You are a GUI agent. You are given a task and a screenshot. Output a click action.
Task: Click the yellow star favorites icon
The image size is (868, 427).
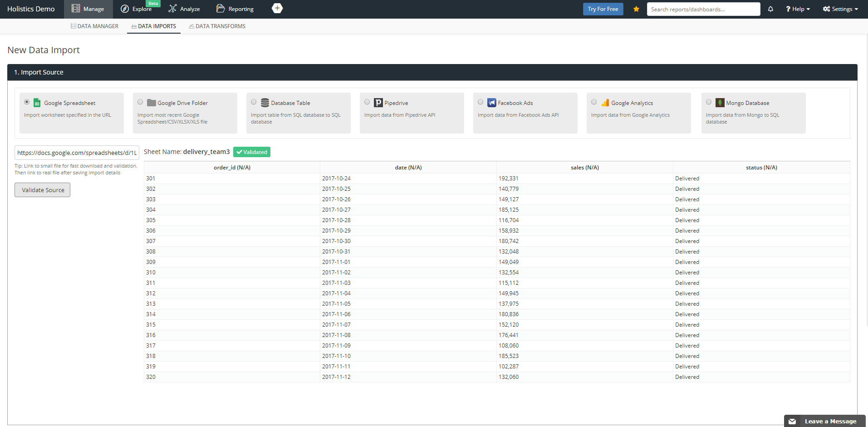point(636,9)
